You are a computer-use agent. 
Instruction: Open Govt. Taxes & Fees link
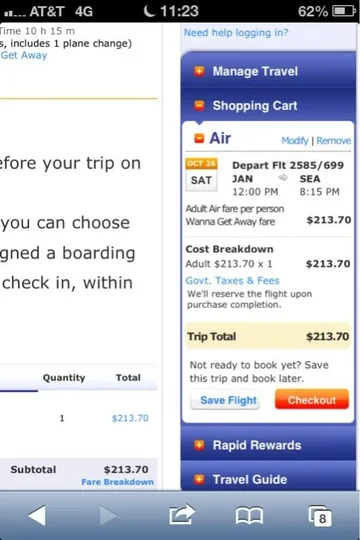tap(233, 280)
